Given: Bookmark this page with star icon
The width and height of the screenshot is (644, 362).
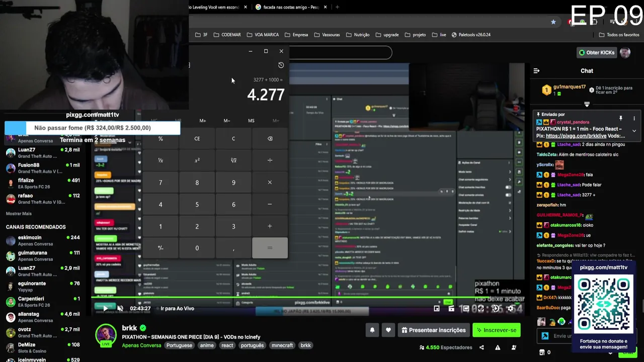Looking at the screenshot, I should pos(553,22).
